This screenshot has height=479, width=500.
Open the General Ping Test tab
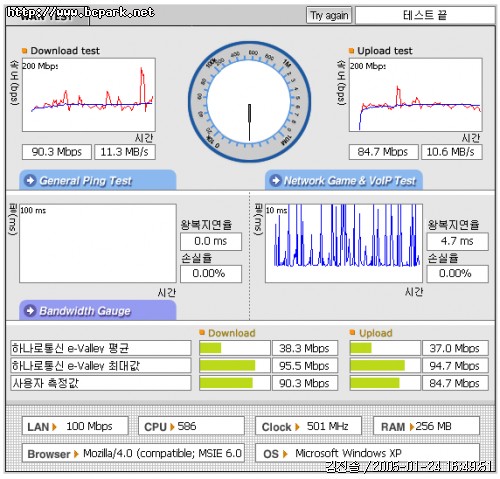pyautogui.click(x=97, y=180)
